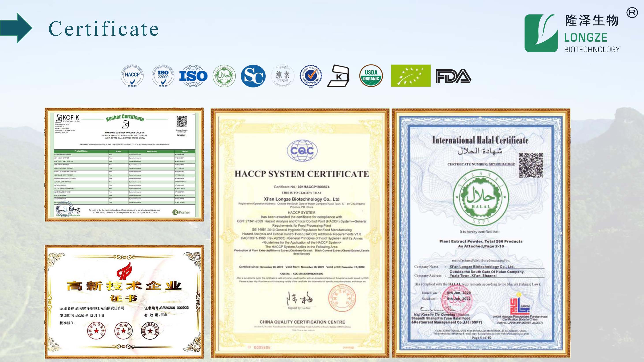Click the "LONGZE" brand name text
The image size is (644, 362).
click(x=586, y=38)
